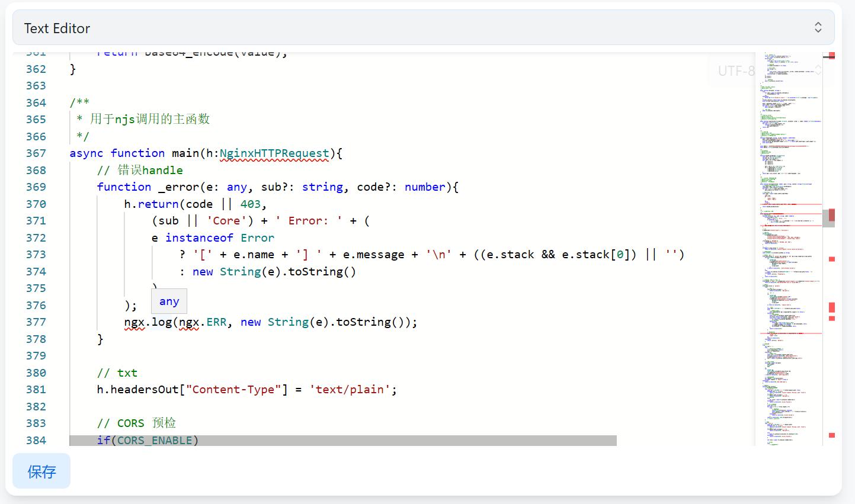
Task: Click line number 381 in the gutter
Action: (36, 390)
